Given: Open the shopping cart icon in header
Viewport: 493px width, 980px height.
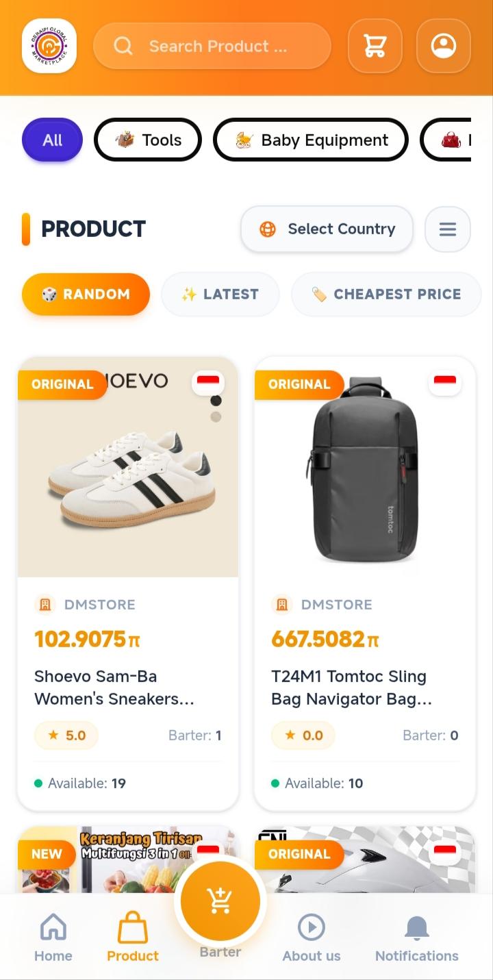Looking at the screenshot, I should [x=375, y=46].
